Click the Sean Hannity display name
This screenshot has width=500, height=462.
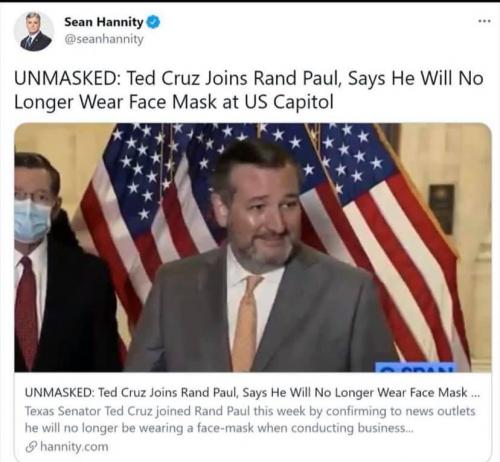(104, 22)
